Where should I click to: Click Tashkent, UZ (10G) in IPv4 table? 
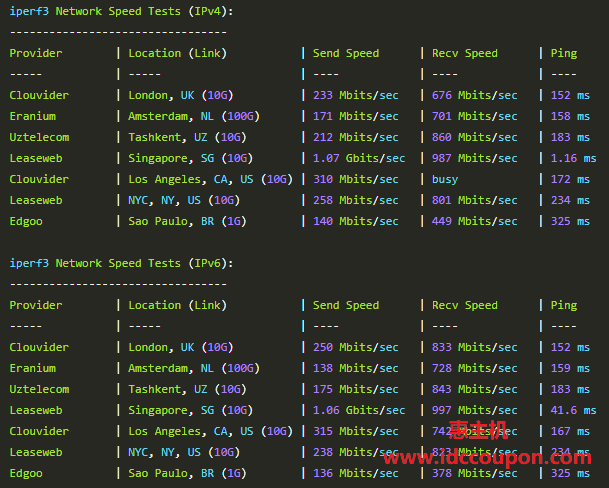click(x=188, y=137)
